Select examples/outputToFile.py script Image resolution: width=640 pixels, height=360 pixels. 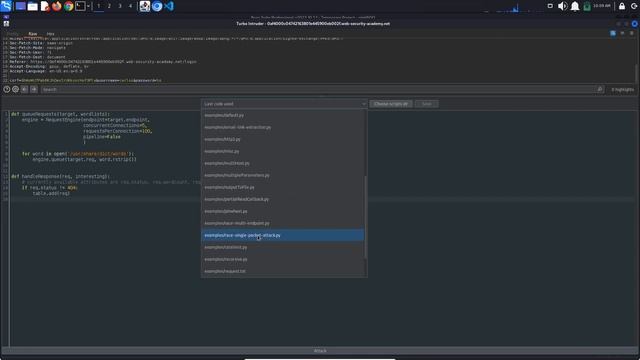click(283, 187)
